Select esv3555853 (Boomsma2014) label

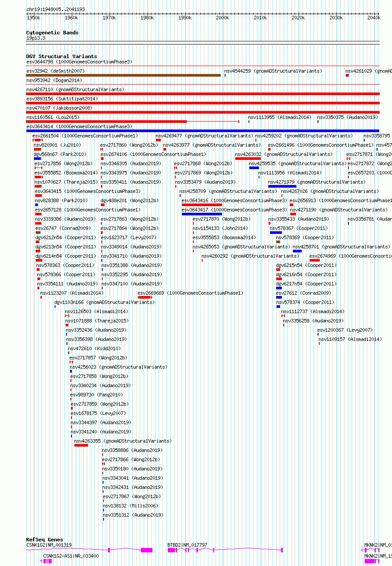point(224,237)
